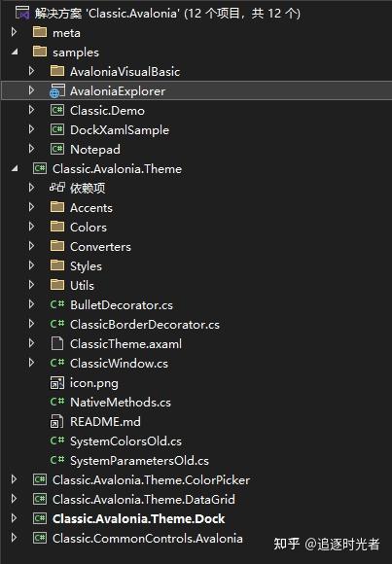Image resolution: width=392 pixels, height=564 pixels.
Task: Click the samples folder icon
Action: tap(40, 52)
